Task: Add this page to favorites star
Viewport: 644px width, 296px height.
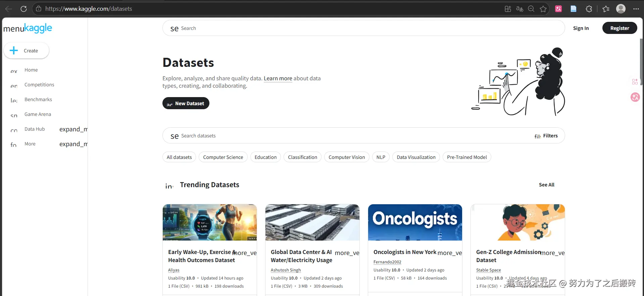Action: pos(543,9)
